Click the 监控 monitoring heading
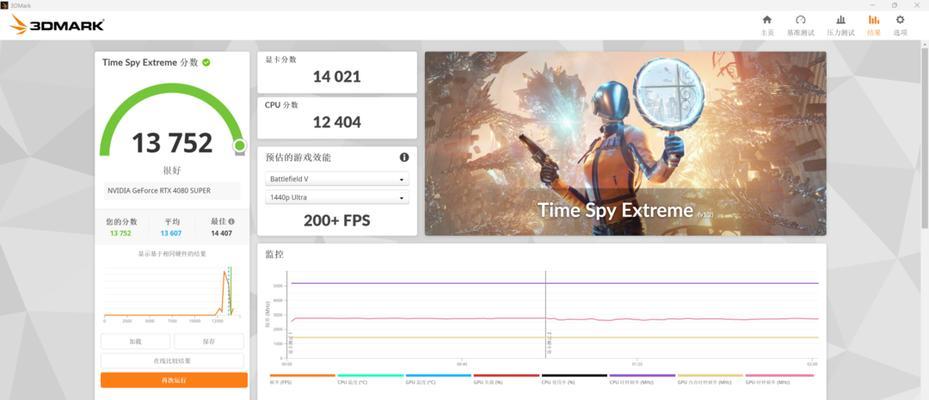This screenshot has width=929, height=400. pyautogui.click(x=274, y=254)
